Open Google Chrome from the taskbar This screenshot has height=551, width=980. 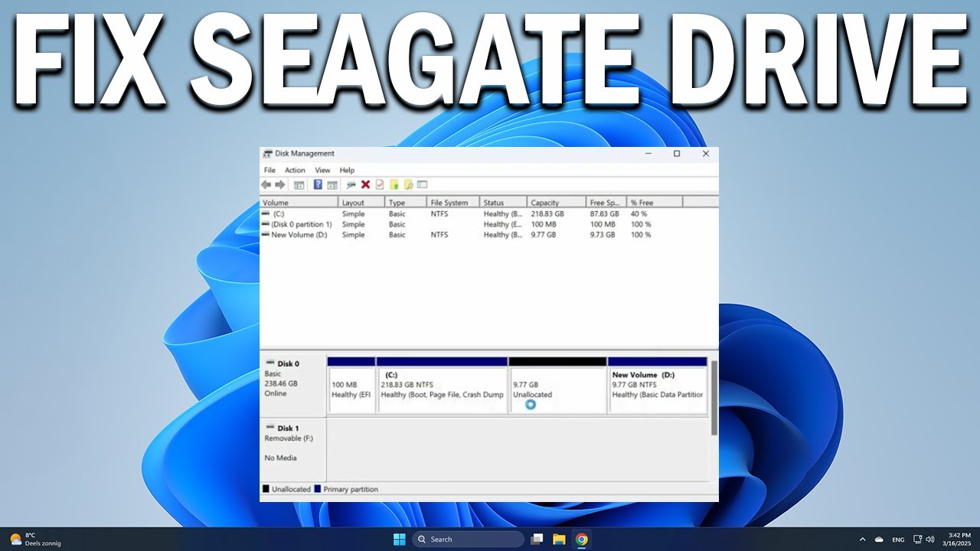coord(581,540)
